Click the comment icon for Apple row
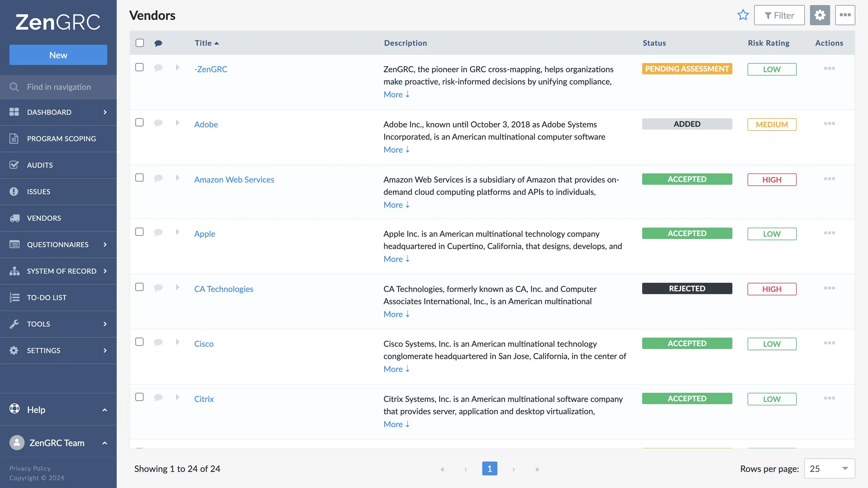Screen dimensions: 868x488 tap(158, 232)
